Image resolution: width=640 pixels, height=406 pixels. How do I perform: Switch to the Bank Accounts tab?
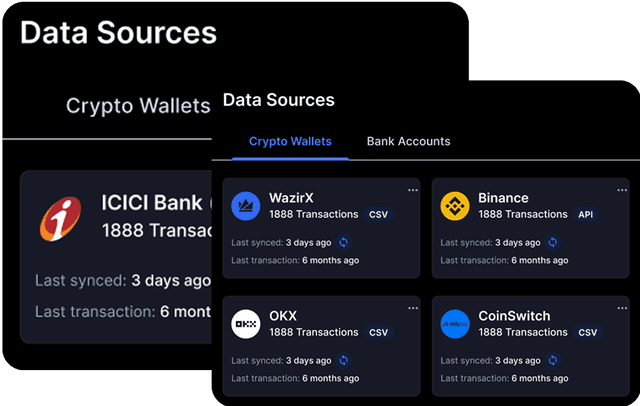coord(408,141)
